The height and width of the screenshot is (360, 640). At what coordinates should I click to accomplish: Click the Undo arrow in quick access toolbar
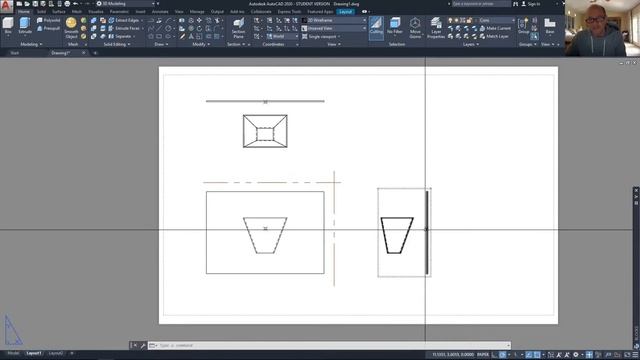pos(76,4)
